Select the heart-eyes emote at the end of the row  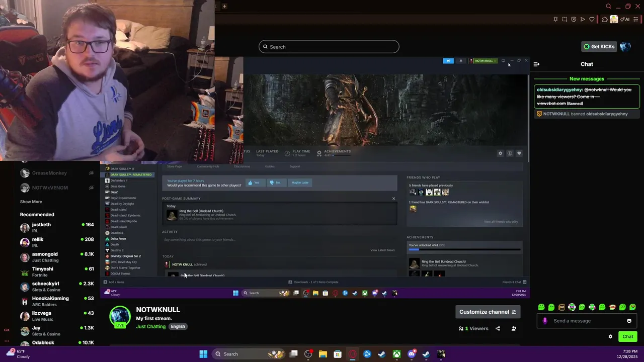(632, 307)
